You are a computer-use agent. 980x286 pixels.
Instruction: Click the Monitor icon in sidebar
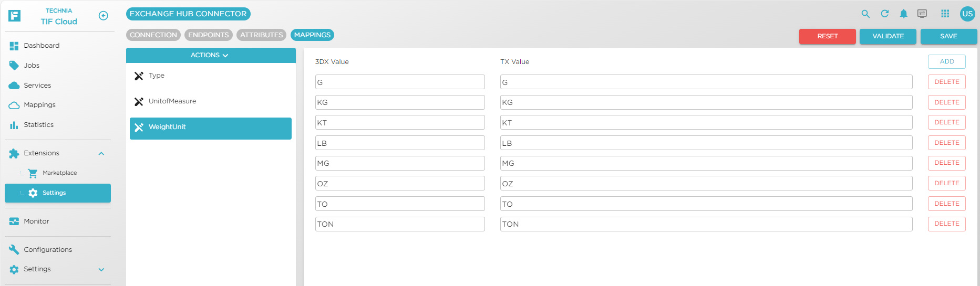pos(14,221)
